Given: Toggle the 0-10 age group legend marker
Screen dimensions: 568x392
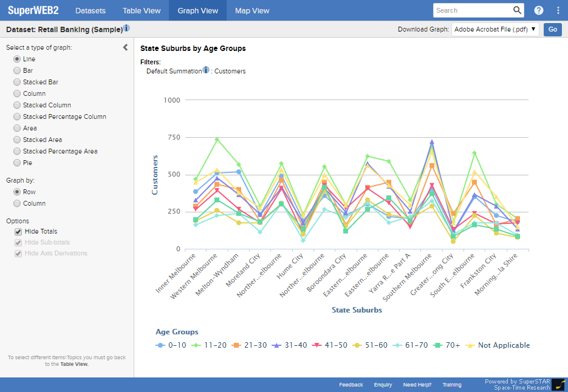Looking at the screenshot, I should pyautogui.click(x=160, y=345).
